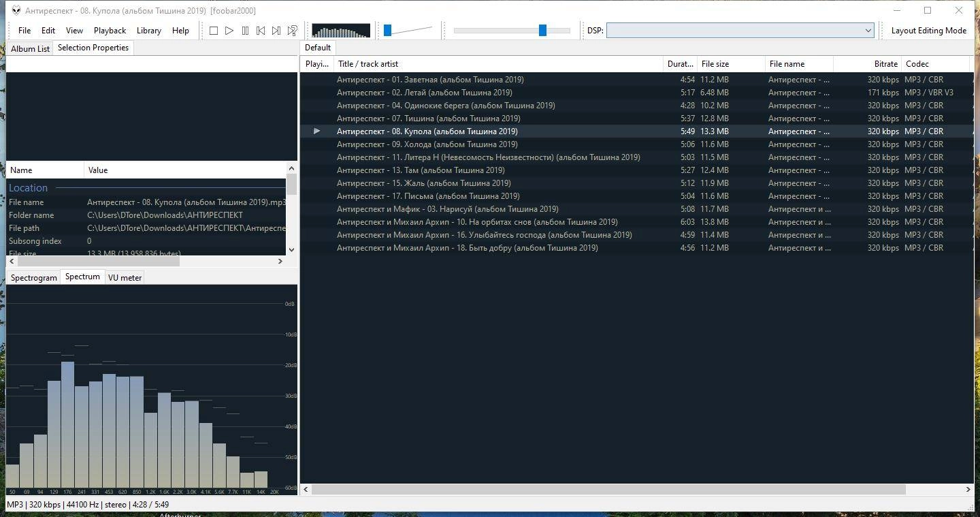The image size is (980, 517).
Task: Select track 01. Заветная
Action: (637, 80)
